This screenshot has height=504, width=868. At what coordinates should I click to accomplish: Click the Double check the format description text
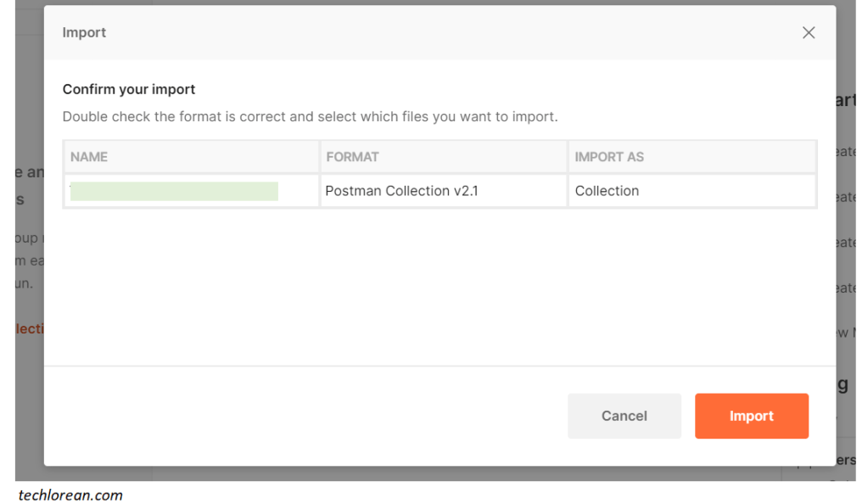[x=310, y=116]
